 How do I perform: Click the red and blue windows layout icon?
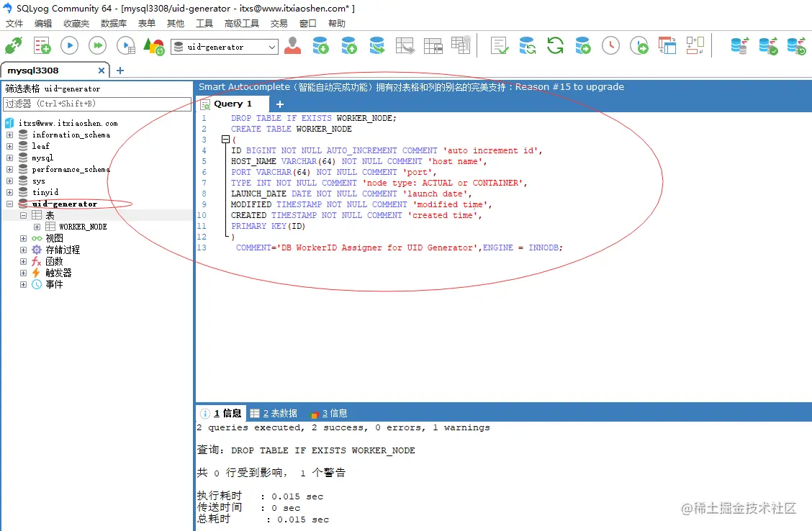pyautogui.click(x=667, y=46)
